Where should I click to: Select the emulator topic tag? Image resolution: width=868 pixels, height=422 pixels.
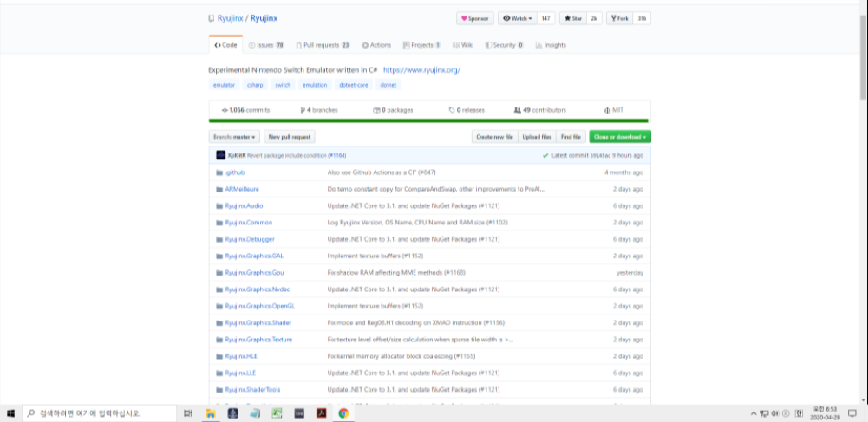(x=225, y=85)
